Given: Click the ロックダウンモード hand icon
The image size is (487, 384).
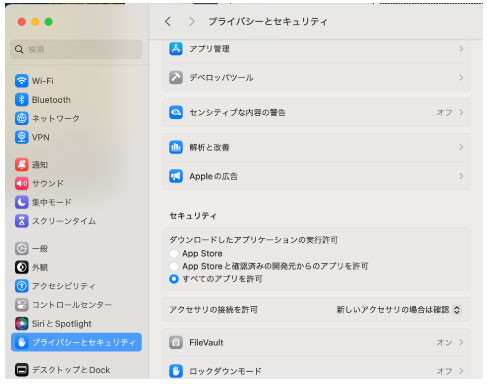Looking at the screenshot, I should point(176,371).
